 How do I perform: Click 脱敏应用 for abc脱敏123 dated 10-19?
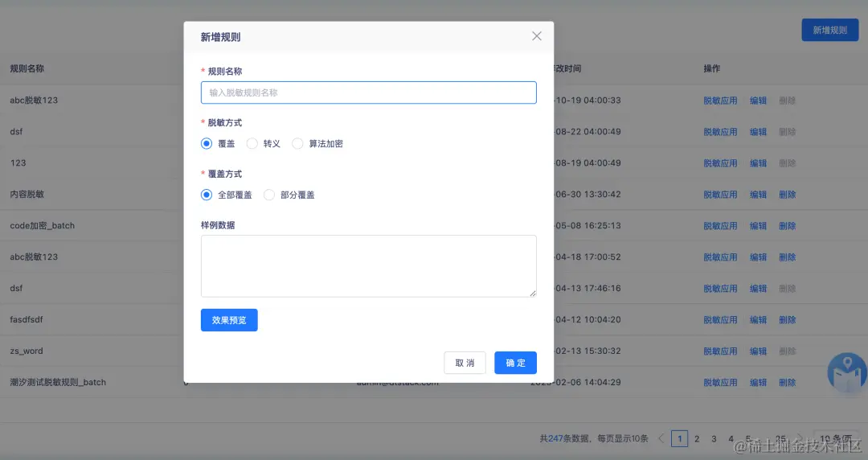coord(720,101)
